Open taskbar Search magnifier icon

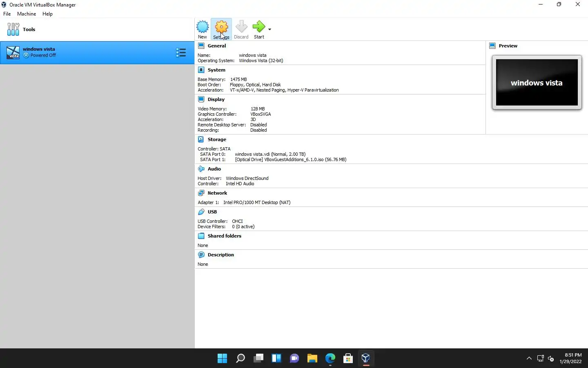coord(241,358)
